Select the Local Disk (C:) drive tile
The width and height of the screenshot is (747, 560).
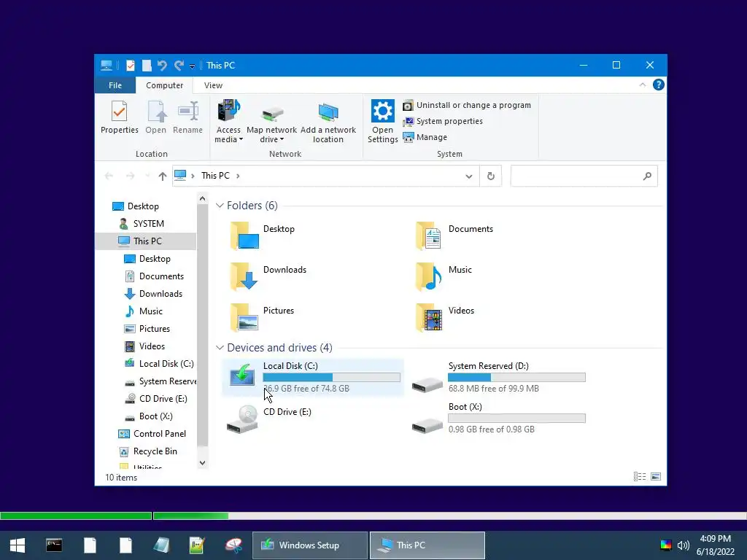click(313, 378)
